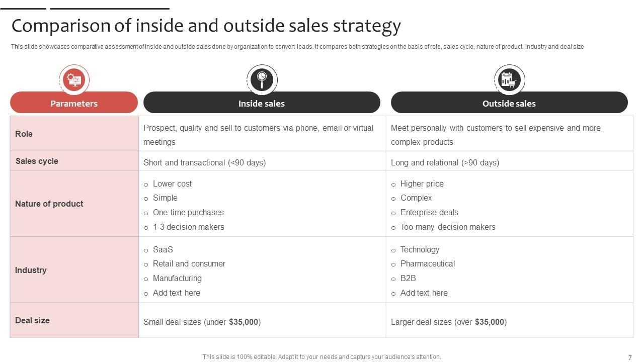This screenshot has height=362, width=644.
Task: Click the 'Enterprise deals' bullet item
Action: pos(429,212)
